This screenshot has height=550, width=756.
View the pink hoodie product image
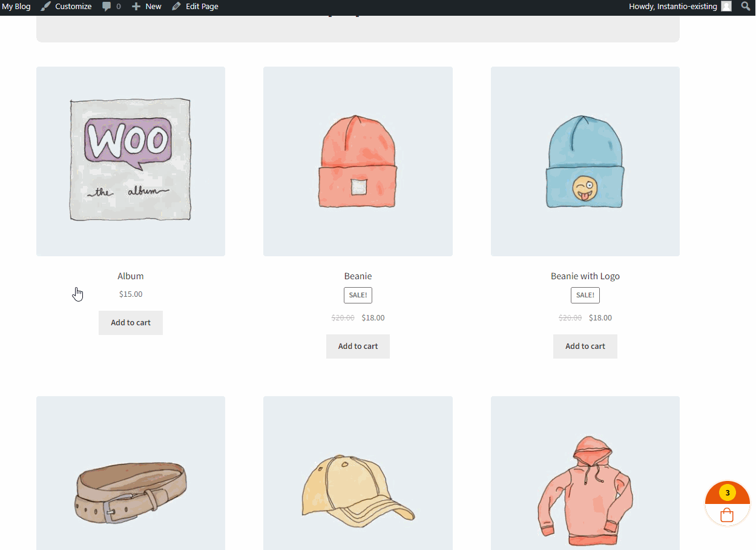point(585,473)
